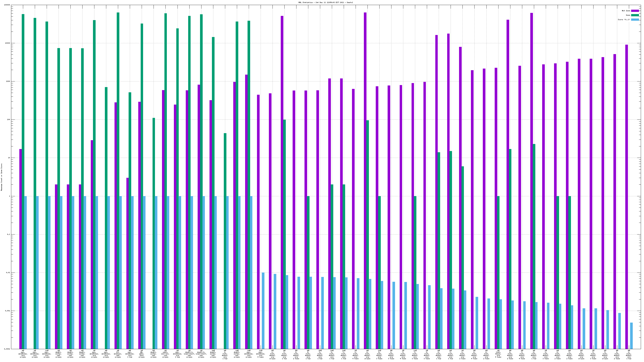The height and width of the screenshot is (362, 644).
Task: Click the 100000 y-axis tick label
Action: point(7,5)
